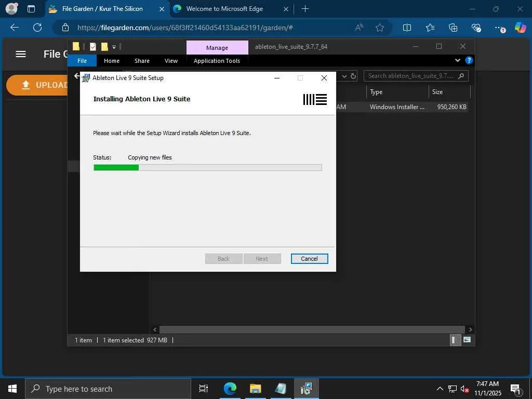Image resolution: width=532 pixels, height=399 pixels.
Task: Click the Explorer back arrow
Action: pyautogui.click(x=77, y=76)
